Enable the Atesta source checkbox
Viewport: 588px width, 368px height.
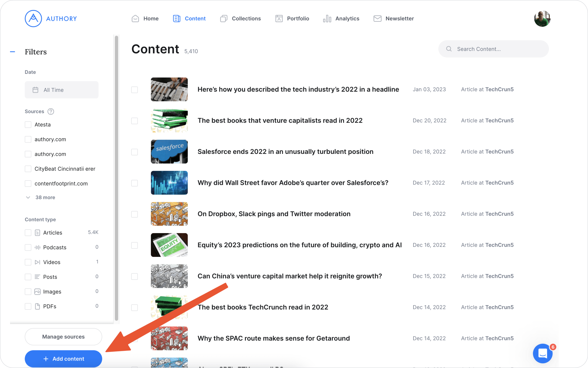pos(28,125)
